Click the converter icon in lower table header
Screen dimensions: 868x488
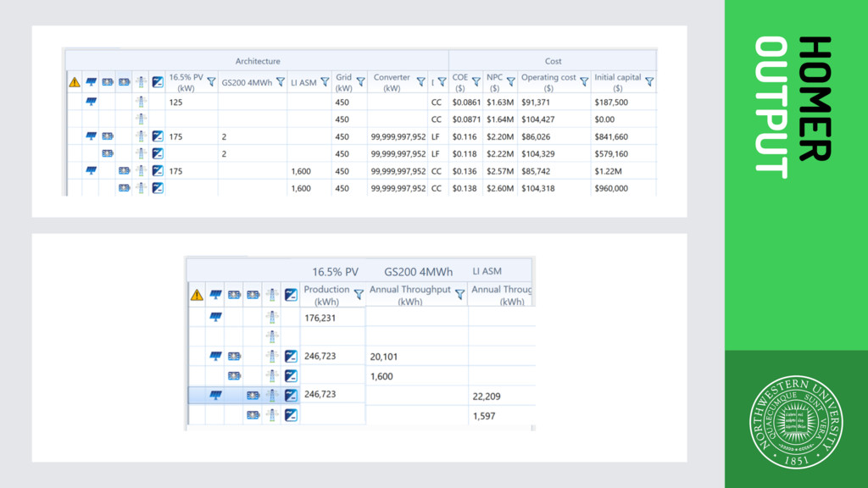pos(292,295)
